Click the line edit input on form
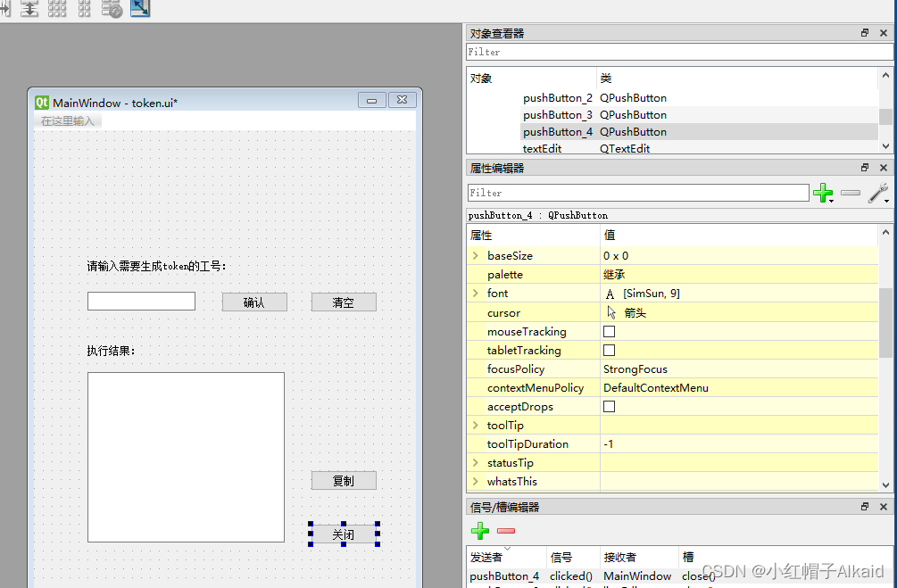Screen dimensions: 897x588 pyautogui.click(x=141, y=301)
